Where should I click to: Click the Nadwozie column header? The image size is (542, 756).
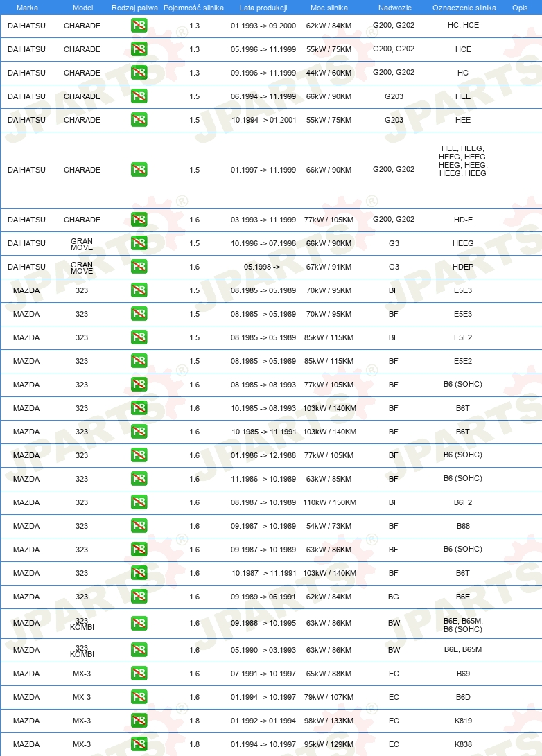tap(395, 8)
